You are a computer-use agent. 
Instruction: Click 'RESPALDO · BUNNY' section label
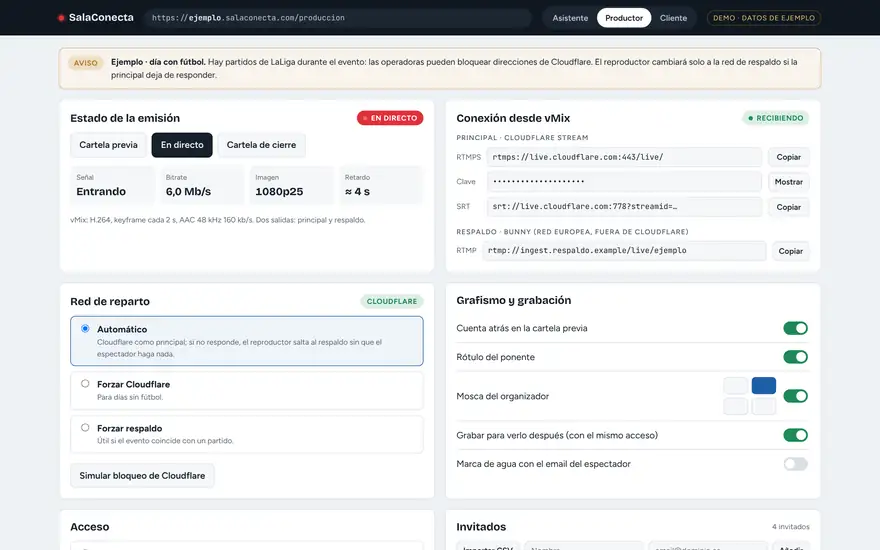click(572, 231)
